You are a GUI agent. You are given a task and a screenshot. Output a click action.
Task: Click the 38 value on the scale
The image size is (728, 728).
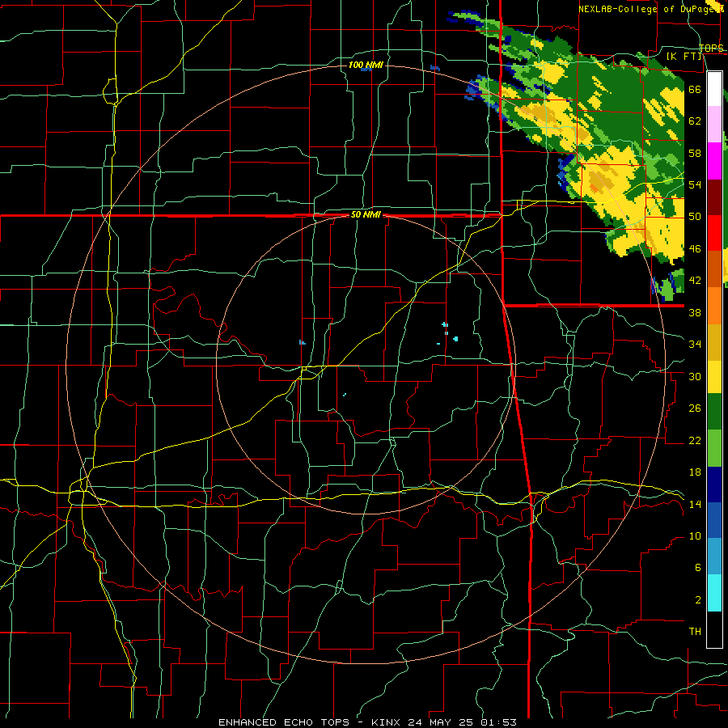(695, 312)
